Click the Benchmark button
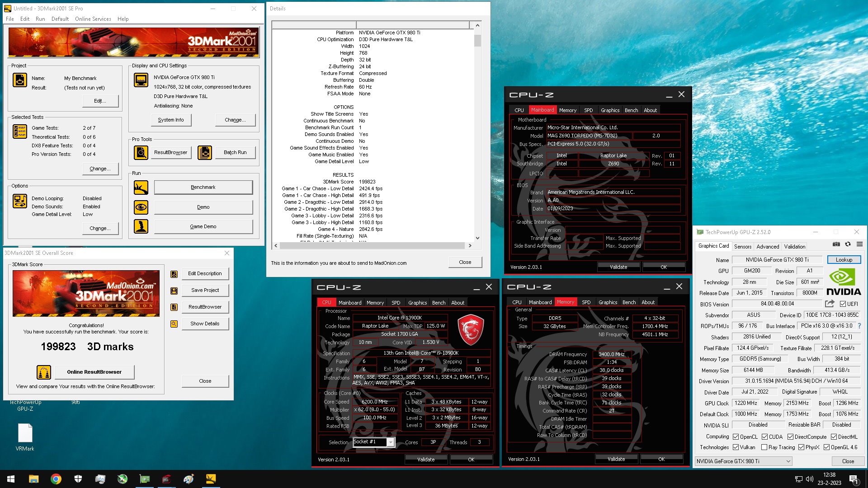Screen dimensions: 868x488 (x=203, y=188)
